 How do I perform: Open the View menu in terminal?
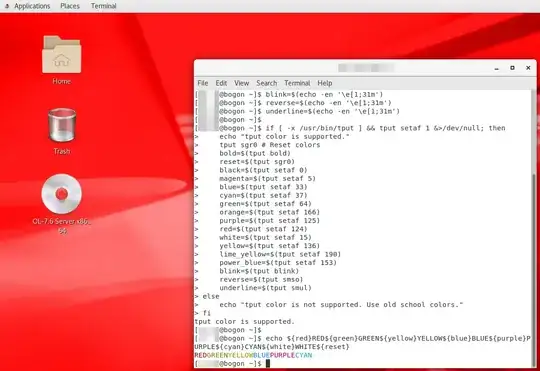click(x=241, y=83)
